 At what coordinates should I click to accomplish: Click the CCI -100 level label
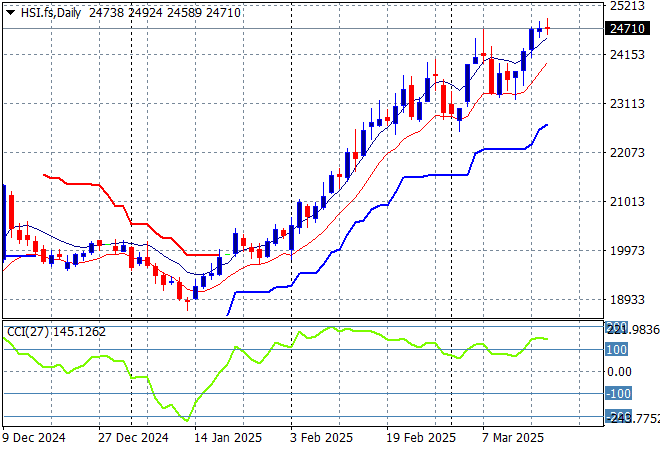click(x=619, y=394)
